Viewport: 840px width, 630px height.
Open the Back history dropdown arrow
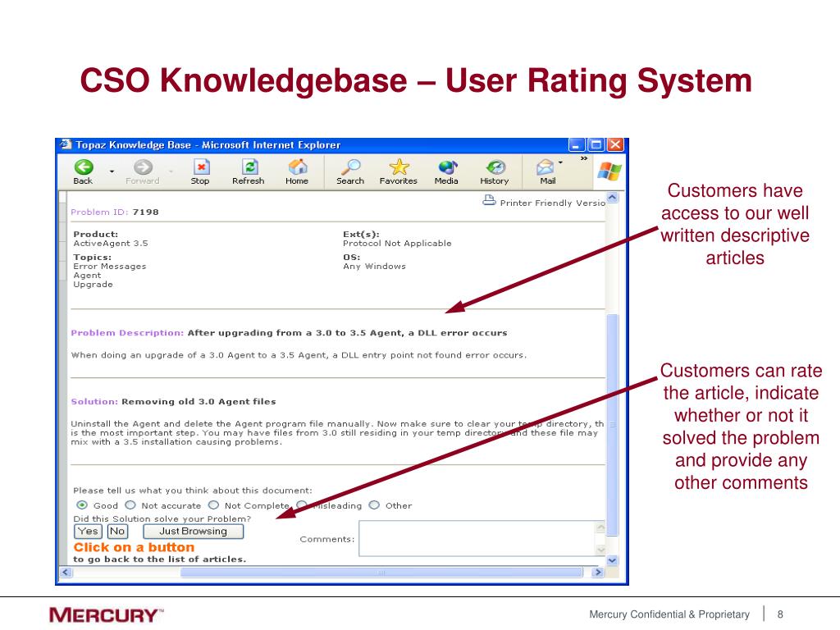coord(112,171)
